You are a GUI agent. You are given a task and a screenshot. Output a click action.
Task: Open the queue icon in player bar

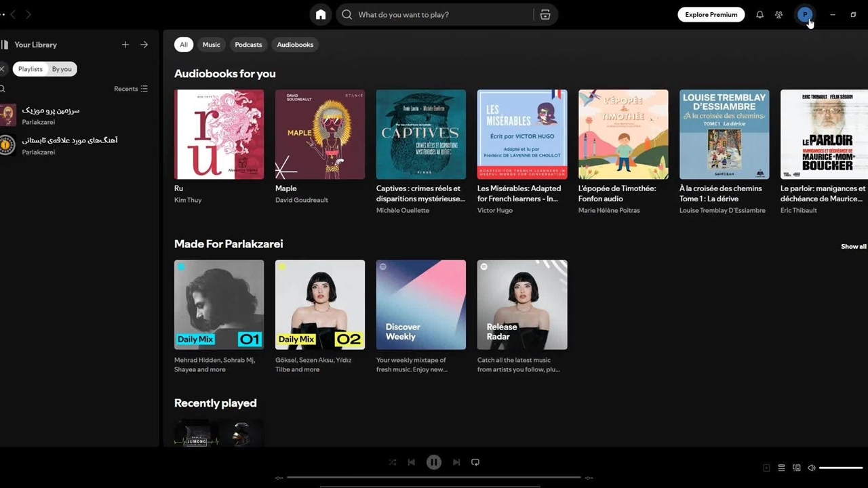(781, 468)
